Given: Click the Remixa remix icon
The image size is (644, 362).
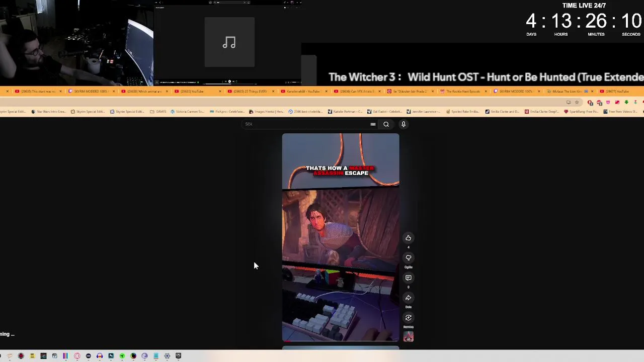Looking at the screenshot, I should click(408, 318).
